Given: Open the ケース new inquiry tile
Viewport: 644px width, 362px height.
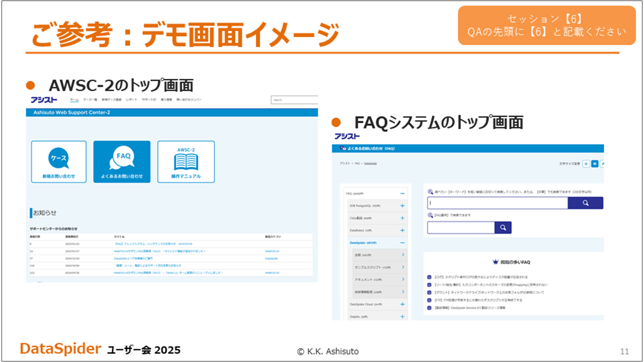Looking at the screenshot, I should tap(58, 161).
